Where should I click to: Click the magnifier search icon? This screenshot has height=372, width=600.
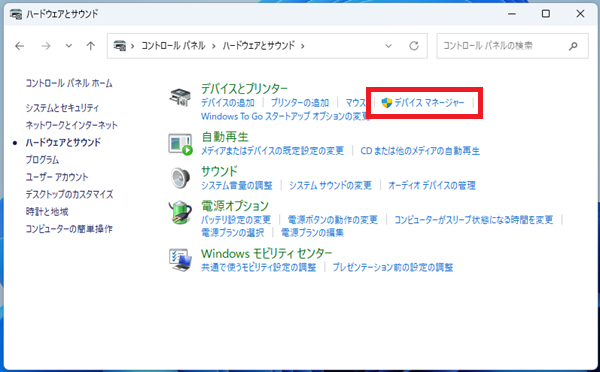[x=573, y=46]
